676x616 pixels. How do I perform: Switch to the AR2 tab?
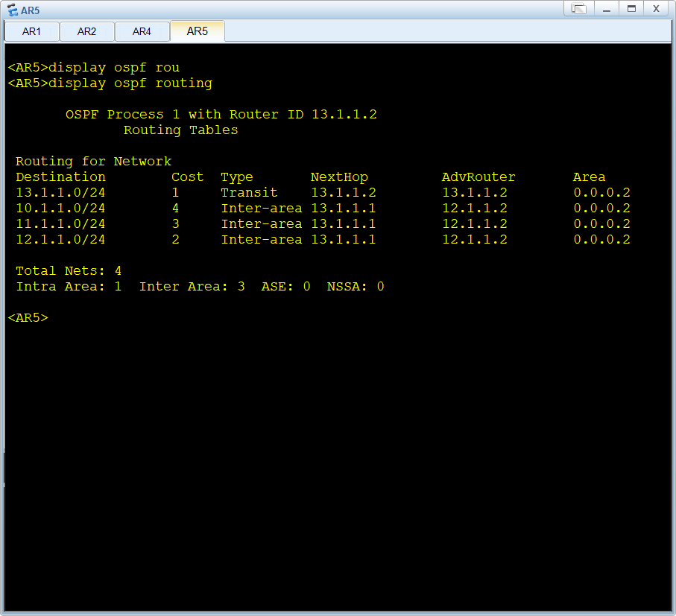[86, 31]
